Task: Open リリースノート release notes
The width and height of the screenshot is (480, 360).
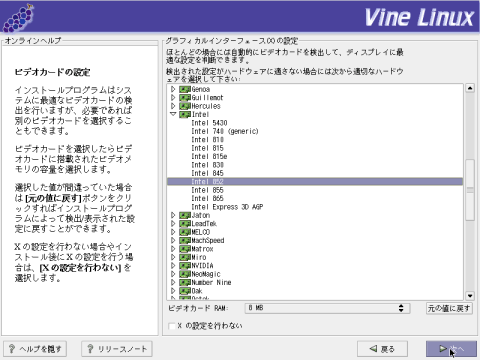Action: coord(117,349)
